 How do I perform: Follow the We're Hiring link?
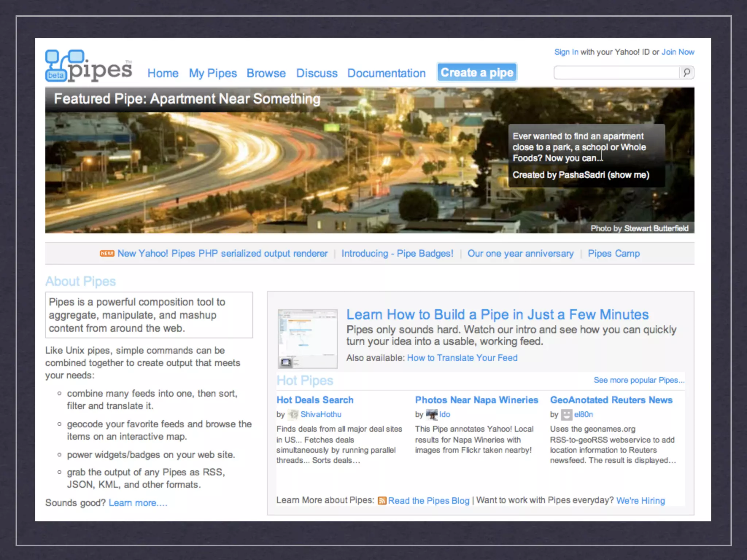click(640, 501)
